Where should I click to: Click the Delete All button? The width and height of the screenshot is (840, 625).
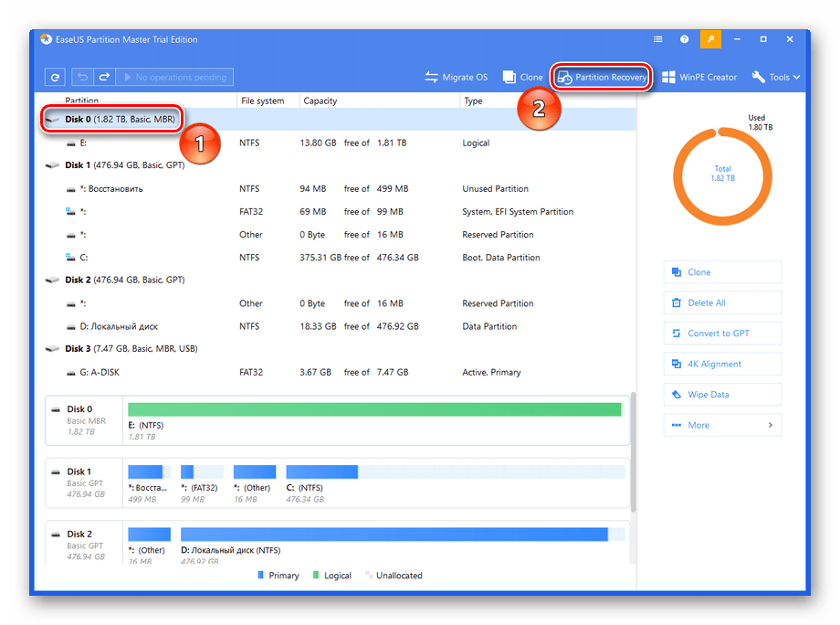point(722,302)
